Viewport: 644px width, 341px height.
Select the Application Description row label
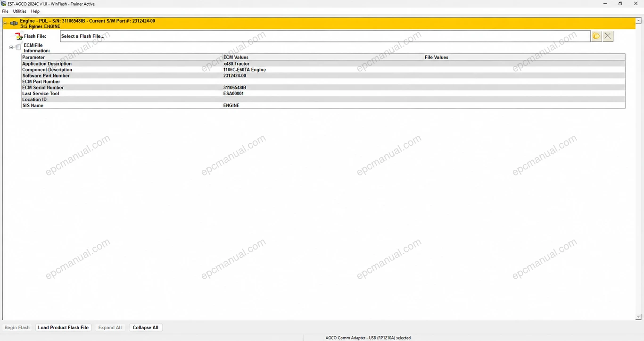tap(47, 64)
